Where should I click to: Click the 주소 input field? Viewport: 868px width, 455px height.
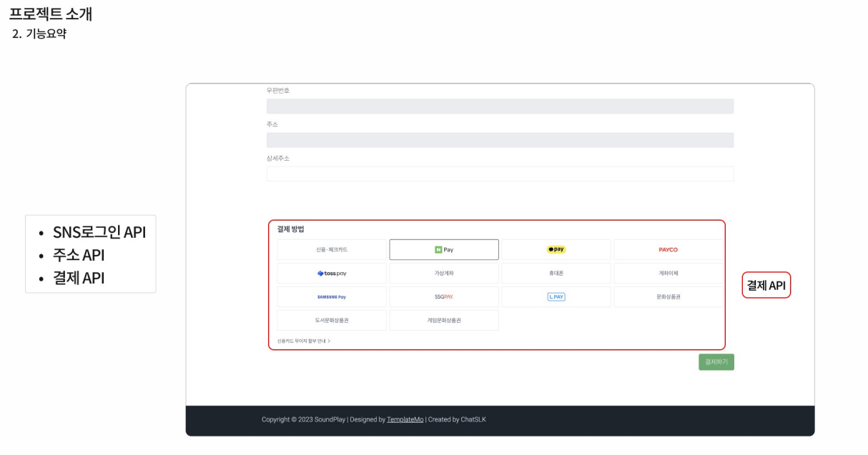500,140
